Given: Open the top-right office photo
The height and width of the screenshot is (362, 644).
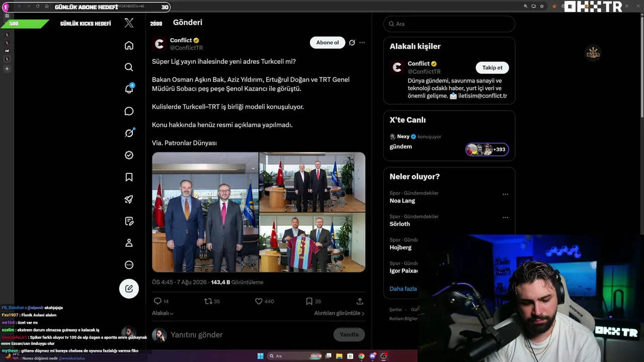Looking at the screenshot, I should pos(312,182).
